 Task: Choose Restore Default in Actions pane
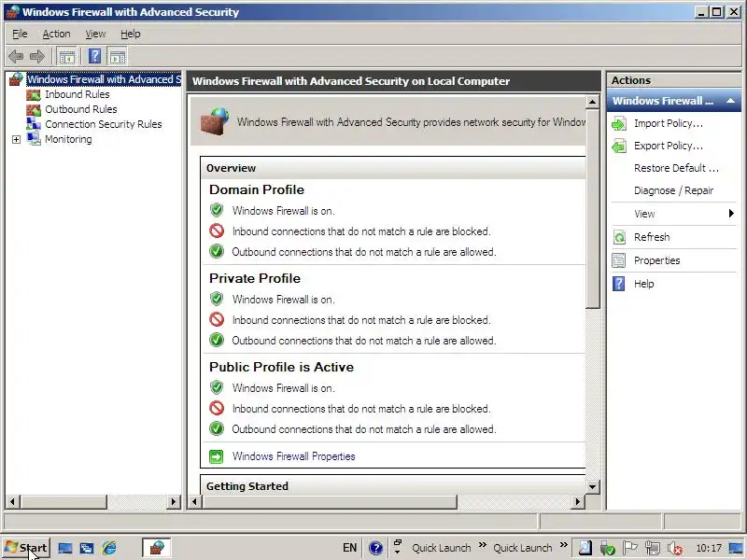pyautogui.click(x=676, y=168)
